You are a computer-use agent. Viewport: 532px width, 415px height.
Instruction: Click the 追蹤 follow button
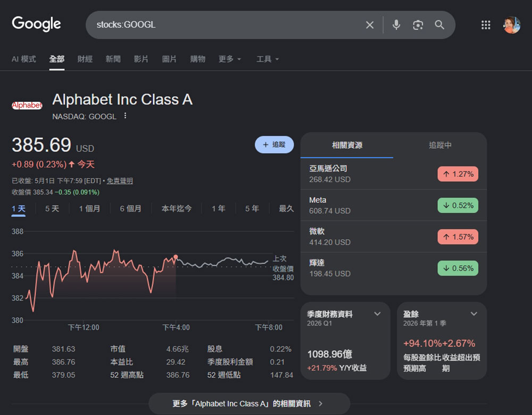(274, 145)
